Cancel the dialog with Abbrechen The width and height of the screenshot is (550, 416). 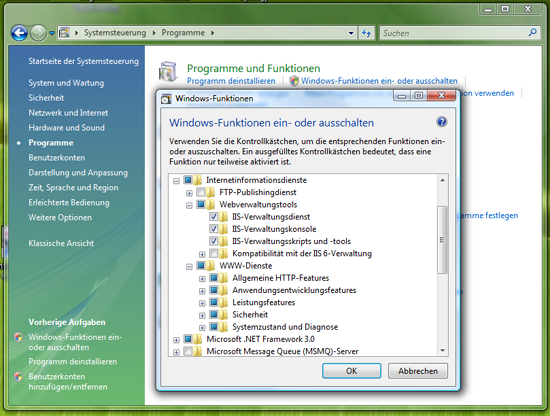(x=418, y=371)
